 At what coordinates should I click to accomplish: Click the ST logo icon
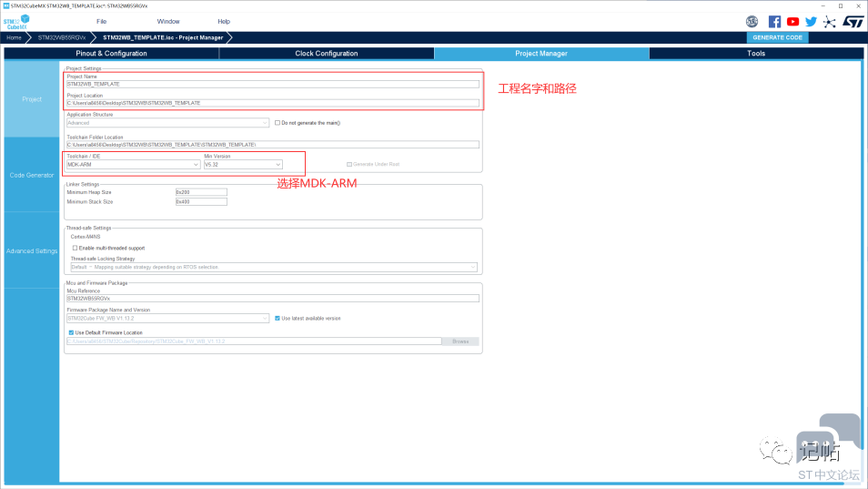852,21
